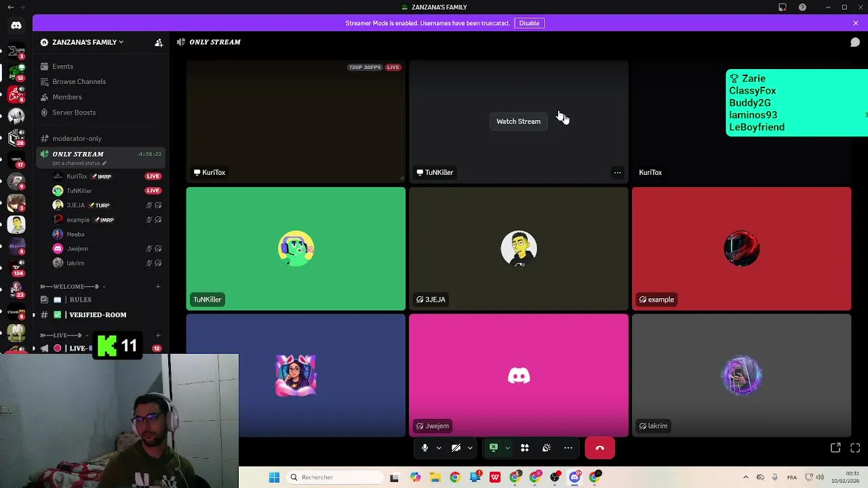Image resolution: width=868 pixels, height=488 pixels.
Task: Open options menu on TuNKiller stream tile
Action: [x=617, y=173]
